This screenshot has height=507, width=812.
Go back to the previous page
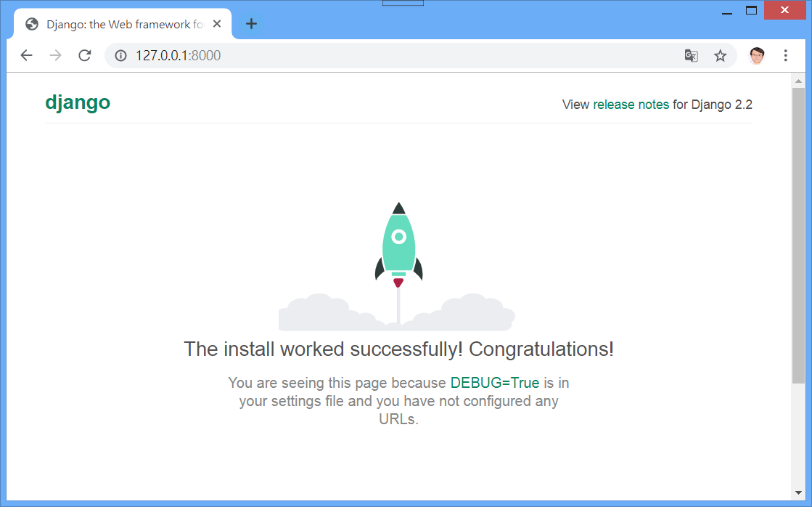26,55
